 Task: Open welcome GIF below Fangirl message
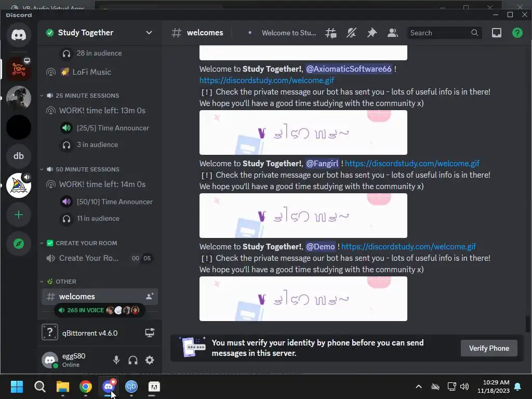pos(303,216)
